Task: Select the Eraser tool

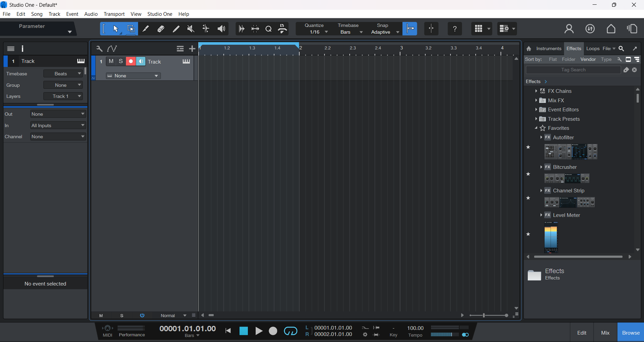Action: click(x=161, y=29)
